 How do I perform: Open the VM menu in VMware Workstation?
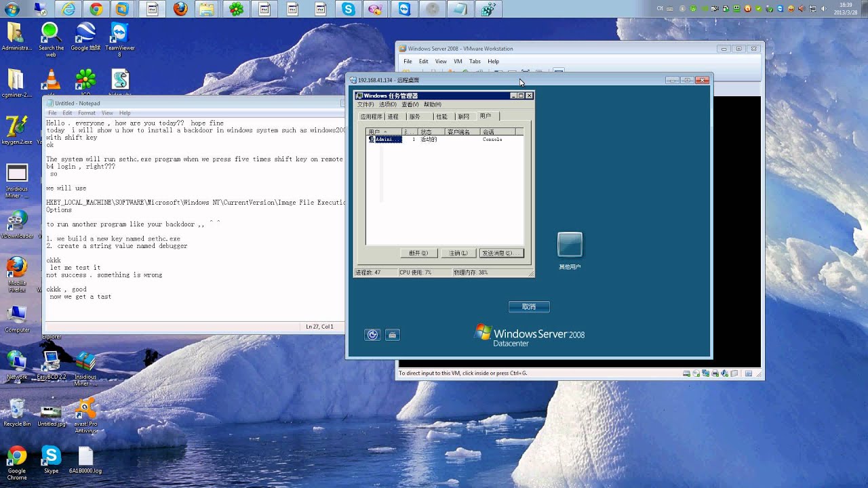coord(458,61)
